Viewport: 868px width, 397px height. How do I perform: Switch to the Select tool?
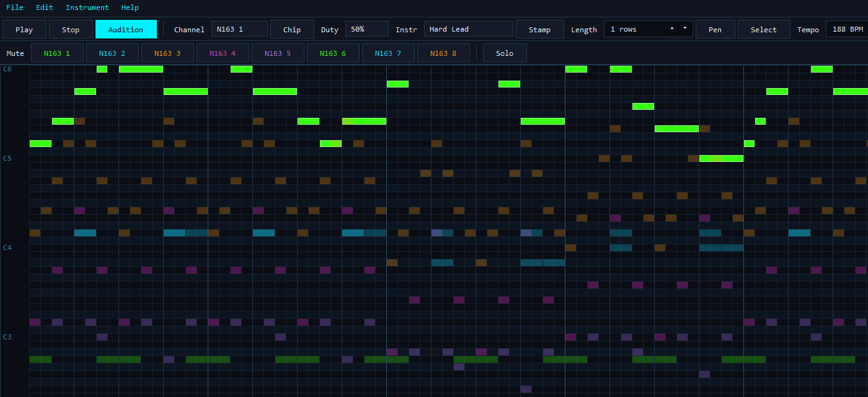pos(764,29)
